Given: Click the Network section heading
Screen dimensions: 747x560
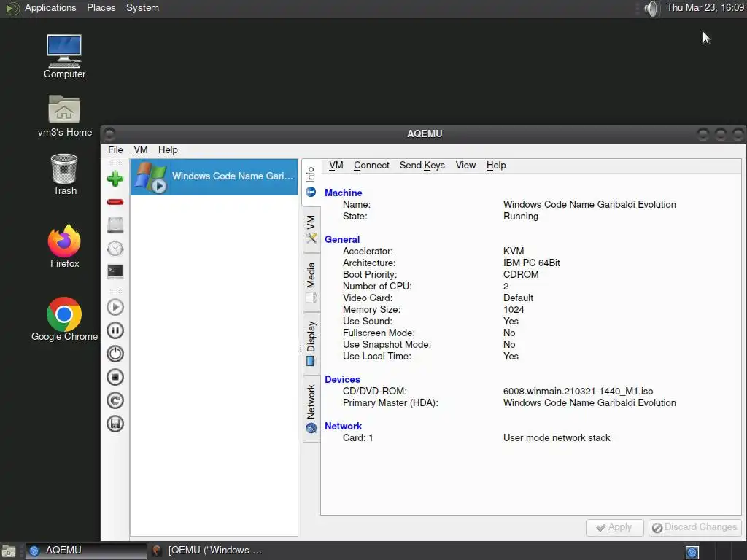Looking at the screenshot, I should 343,426.
